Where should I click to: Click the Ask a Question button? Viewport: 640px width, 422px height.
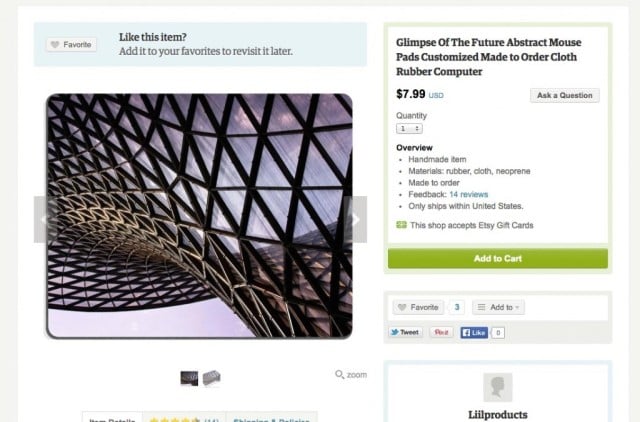tap(564, 96)
